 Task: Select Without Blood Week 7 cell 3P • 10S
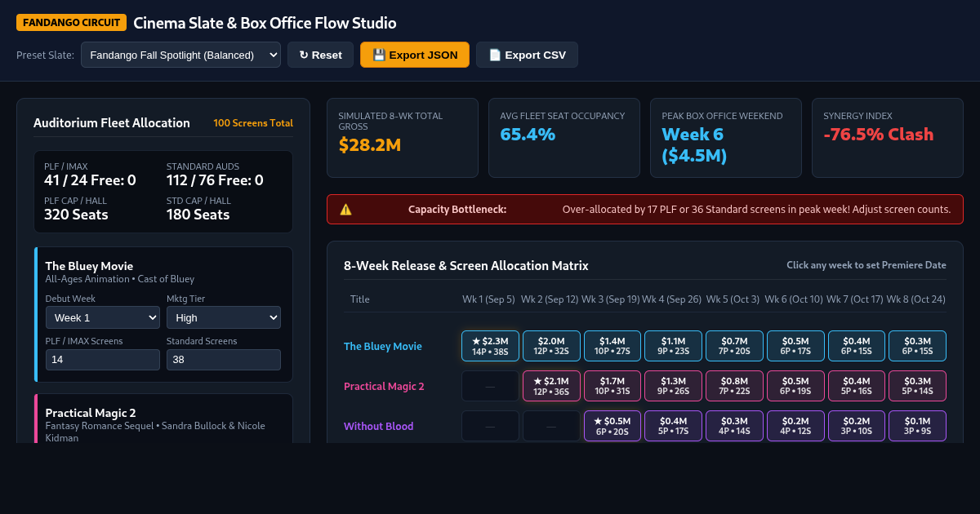(x=857, y=426)
